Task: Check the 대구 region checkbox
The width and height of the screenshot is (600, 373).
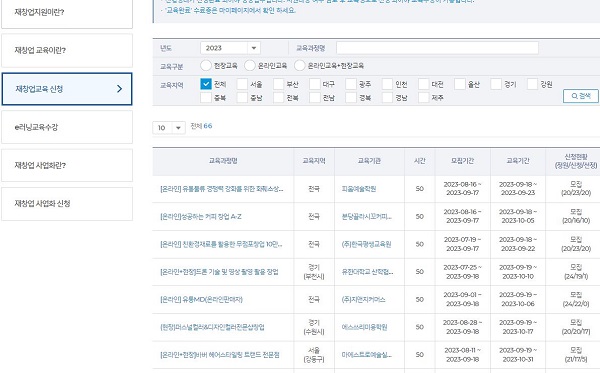Action: [315, 84]
